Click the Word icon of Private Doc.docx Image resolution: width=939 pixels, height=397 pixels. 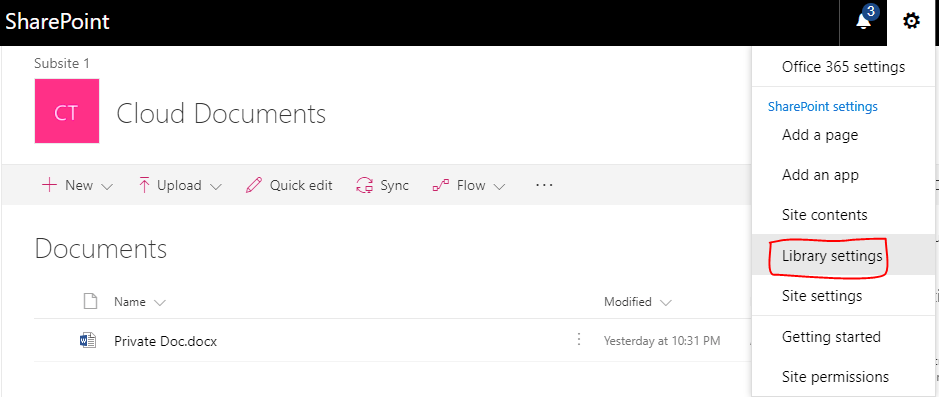tap(88, 341)
